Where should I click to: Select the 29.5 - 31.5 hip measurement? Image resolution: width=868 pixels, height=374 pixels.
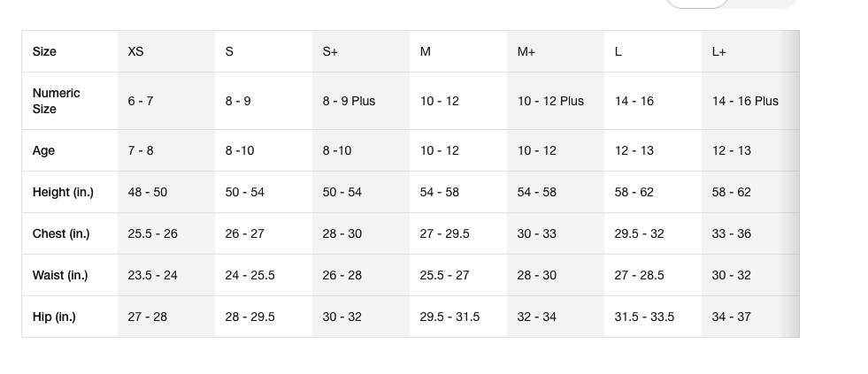click(450, 317)
